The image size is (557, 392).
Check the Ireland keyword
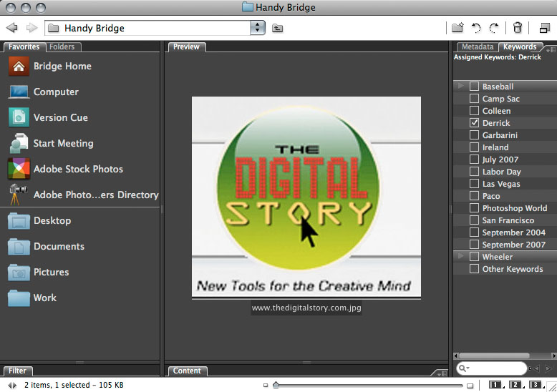(x=474, y=147)
